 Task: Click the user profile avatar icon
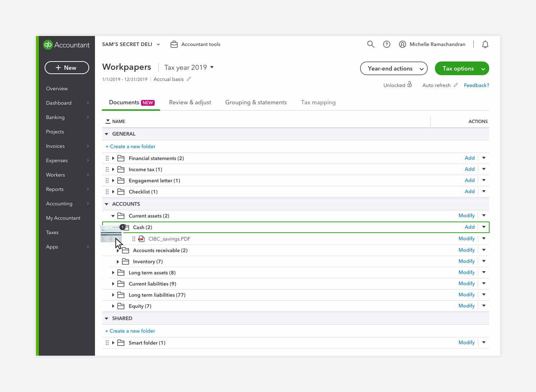tap(403, 44)
